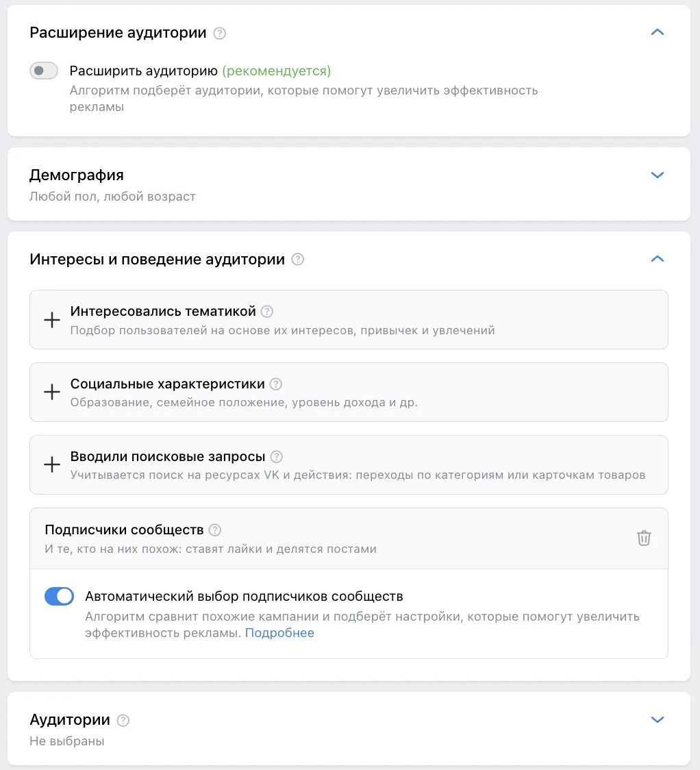Add Интересовались тематикой via plus icon
Image resolution: width=700 pixels, height=770 pixels.
click(52, 320)
